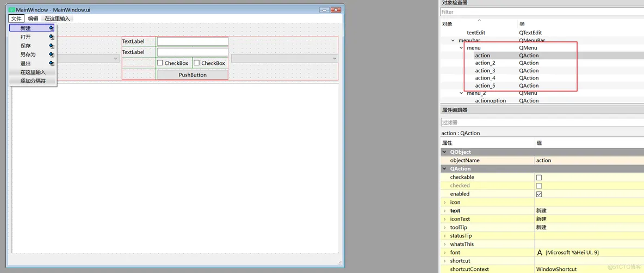The height and width of the screenshot is (273, 644).
Task: Click the add-submenu icon beside 新建
Action: (x=51, y=28)
